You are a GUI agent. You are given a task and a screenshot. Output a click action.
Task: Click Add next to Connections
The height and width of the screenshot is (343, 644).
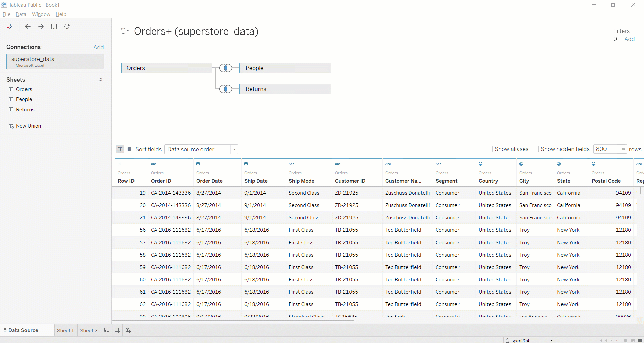(x=98, y=47)
